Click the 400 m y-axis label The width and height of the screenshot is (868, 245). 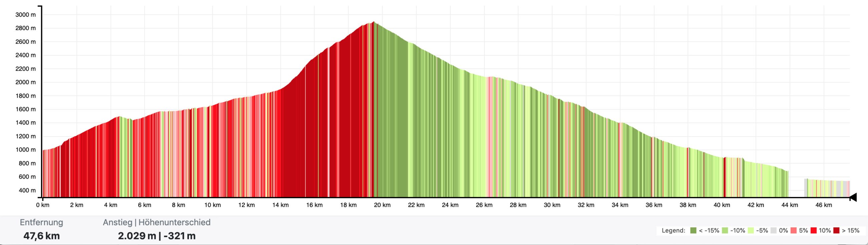(x=27, y=190)
